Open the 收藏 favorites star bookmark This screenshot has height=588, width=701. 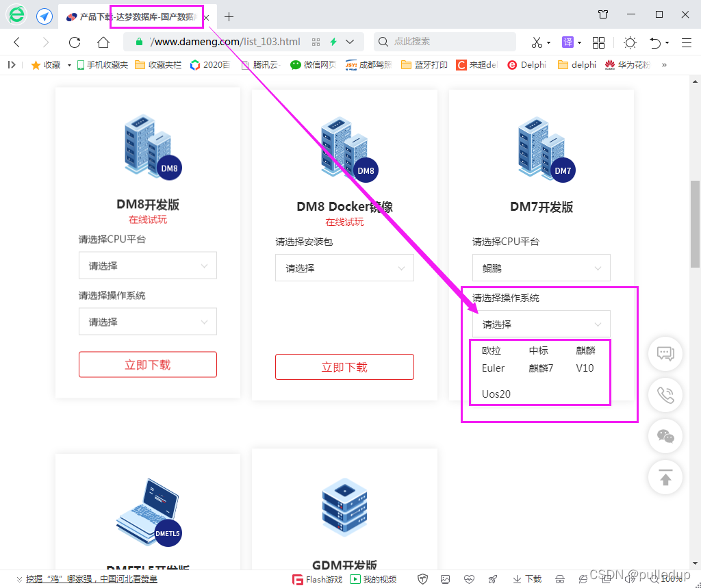click(x=46, y=65)
